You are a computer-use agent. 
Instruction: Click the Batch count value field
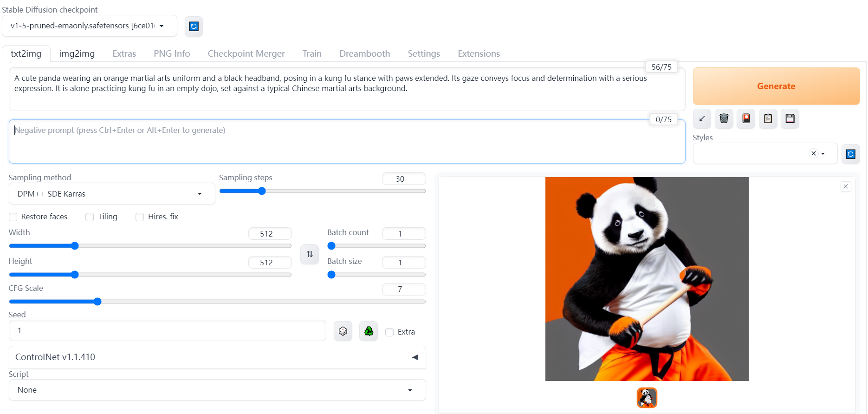[404, 234]
